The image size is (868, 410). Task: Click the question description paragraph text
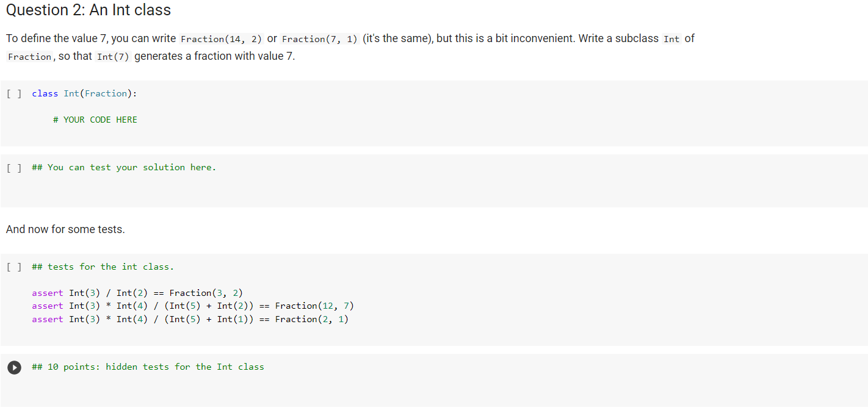(350, 48)
